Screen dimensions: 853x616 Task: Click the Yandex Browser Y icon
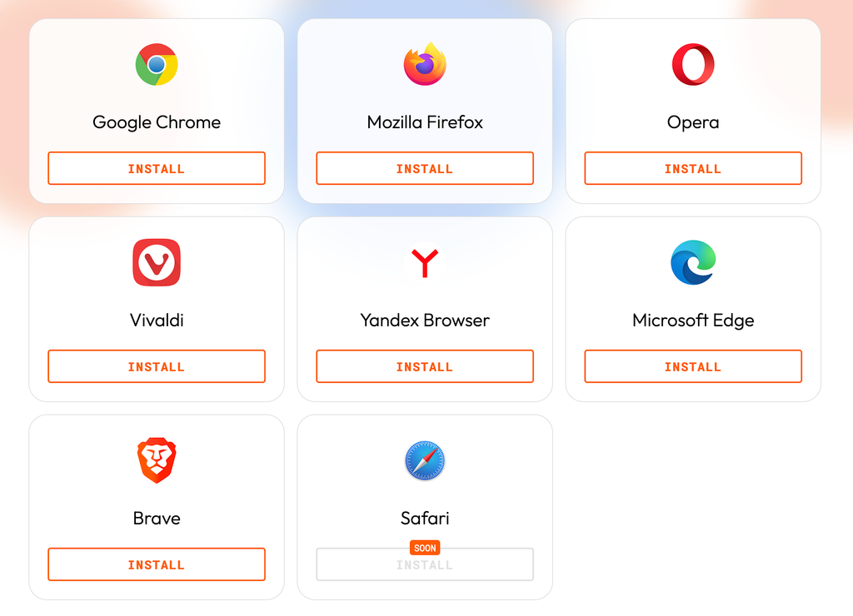pyautogui.click(x=425, y=262)
